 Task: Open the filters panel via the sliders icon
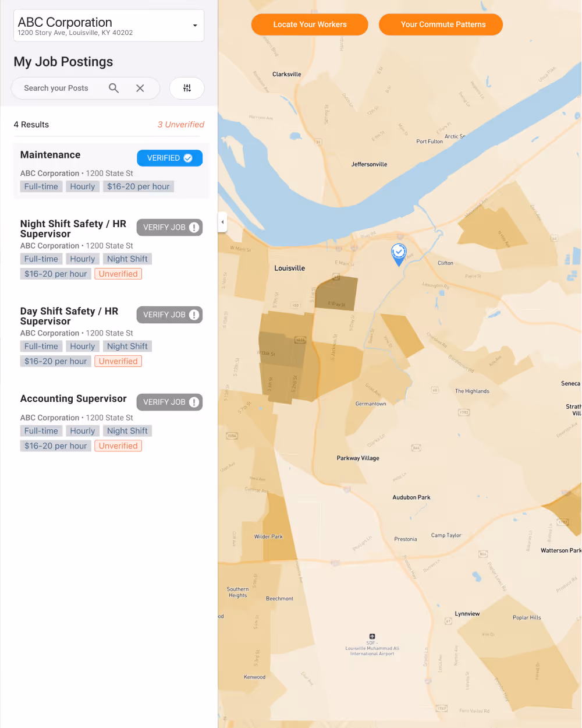(x=186, y=88)
